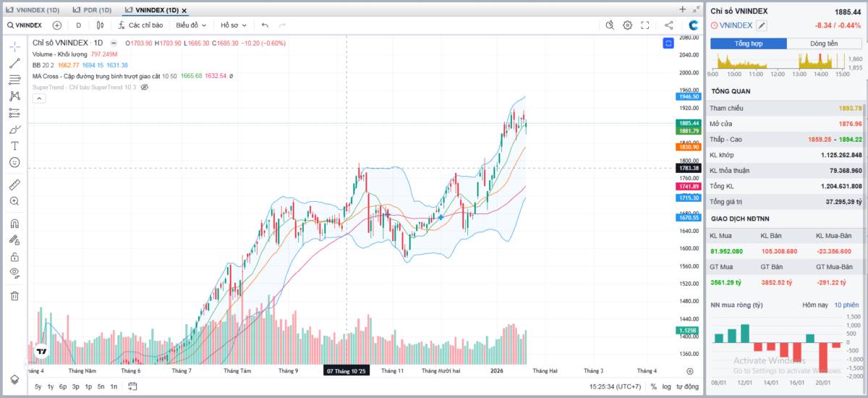Select the trend line drawing tool

pos(14,63)
